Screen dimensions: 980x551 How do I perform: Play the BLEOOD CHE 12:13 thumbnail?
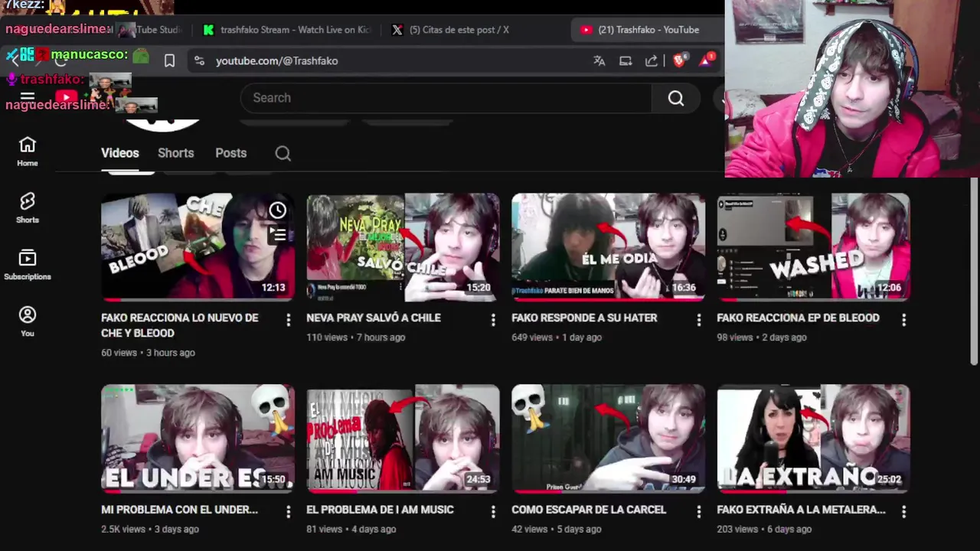198,246
